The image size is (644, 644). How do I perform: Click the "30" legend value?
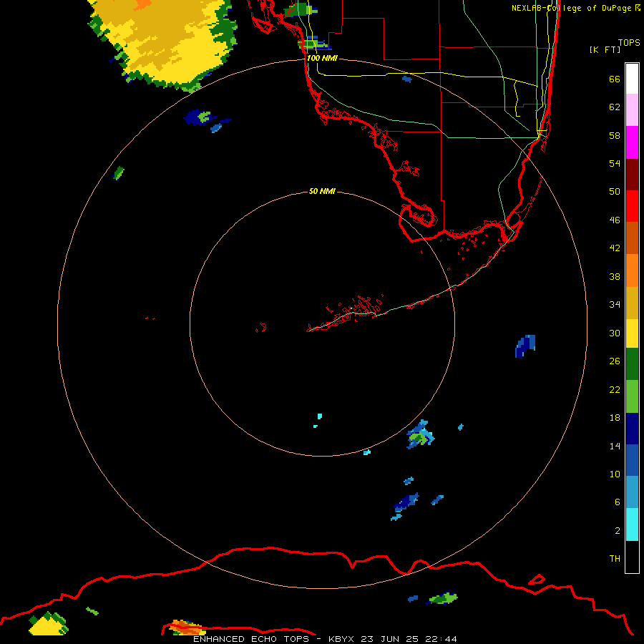click(x=615, y=333)
